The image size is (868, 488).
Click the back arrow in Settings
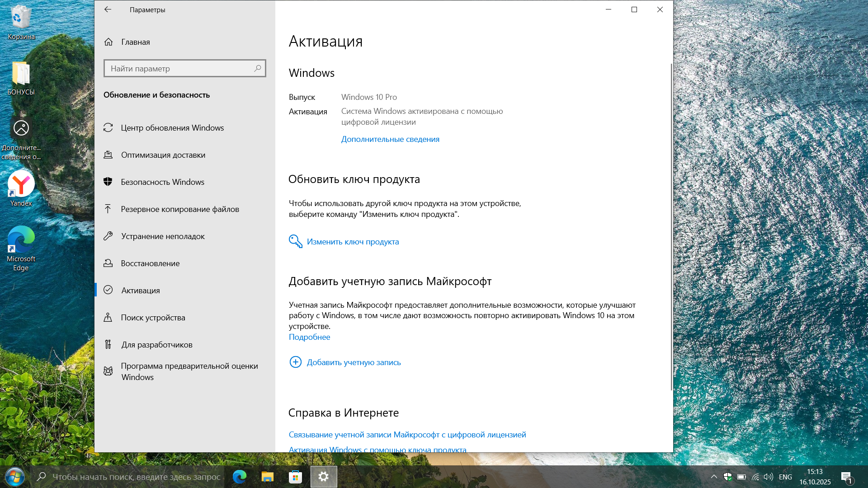coord(108,9)
